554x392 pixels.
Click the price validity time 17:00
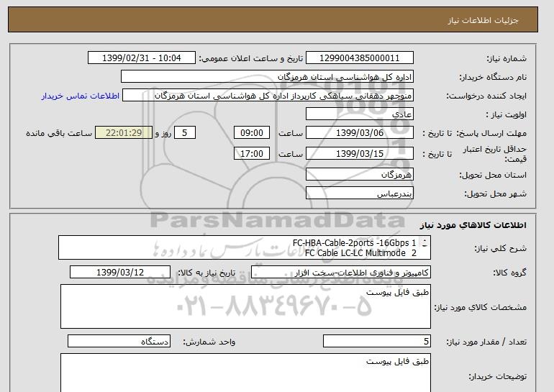click(x=252, y=153)
